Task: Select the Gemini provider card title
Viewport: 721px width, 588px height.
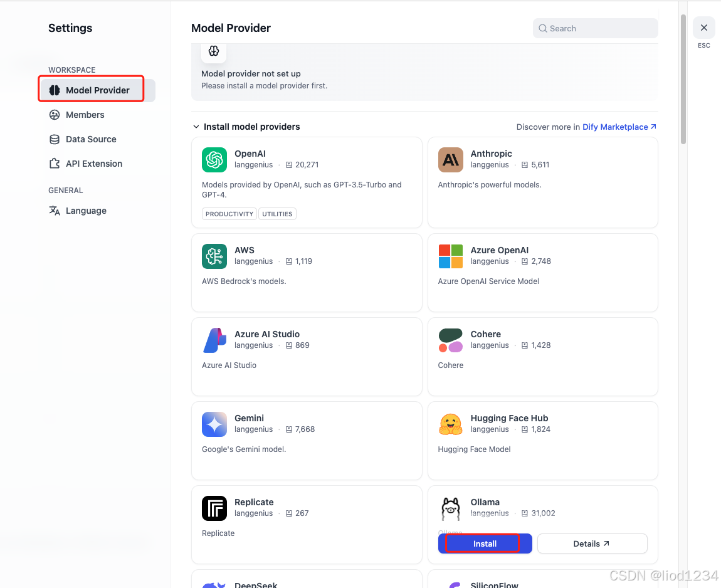Action: [250, 418]
